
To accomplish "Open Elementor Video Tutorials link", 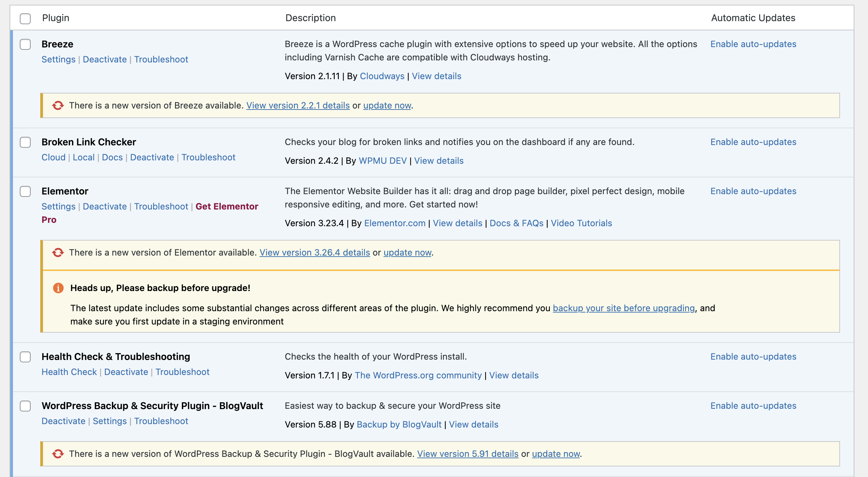I will coord(581,223).
